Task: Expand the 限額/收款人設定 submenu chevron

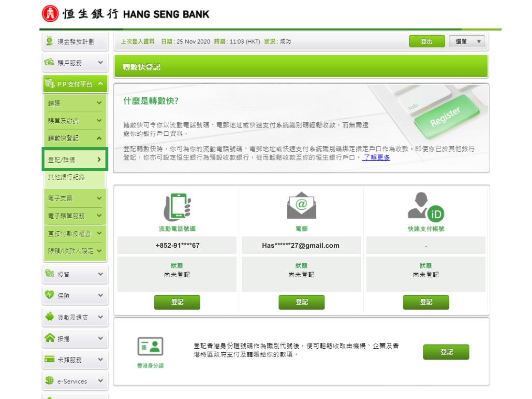Action: [x=99, y=251]
